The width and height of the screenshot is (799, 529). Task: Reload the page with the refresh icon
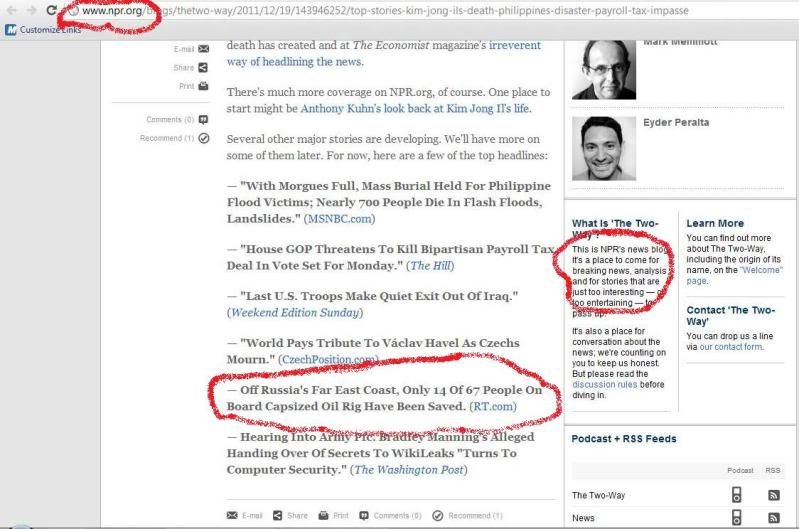(51, 10)
